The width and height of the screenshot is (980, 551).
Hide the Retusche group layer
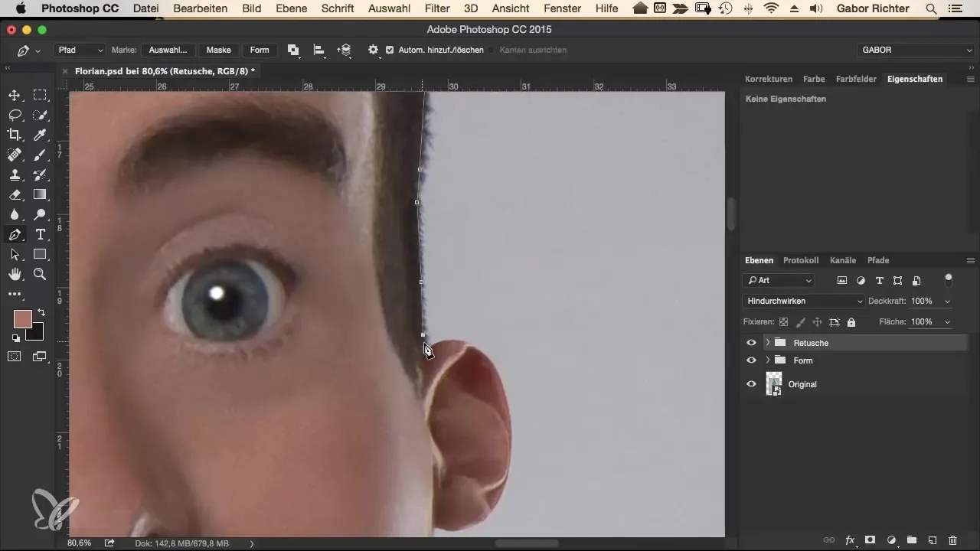coord(751,343)
